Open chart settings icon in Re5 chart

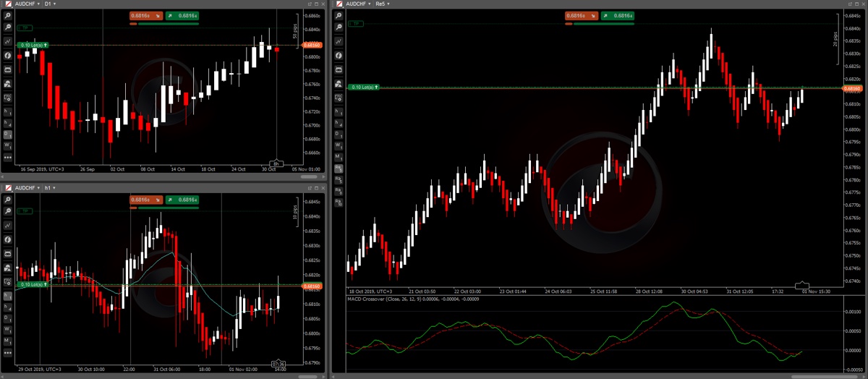tap(338, 98)
